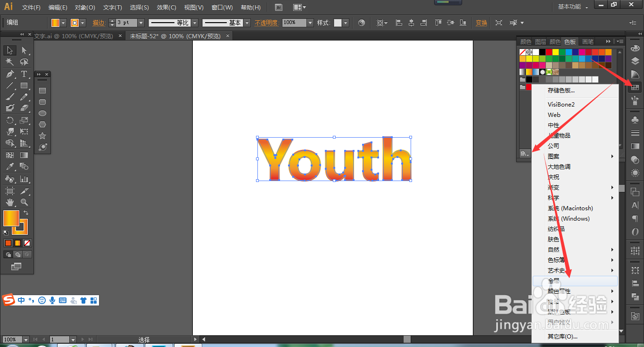Choose the Ellipse tool in floating panel
This screenshot has height=347, width=644.
(42, 113)
